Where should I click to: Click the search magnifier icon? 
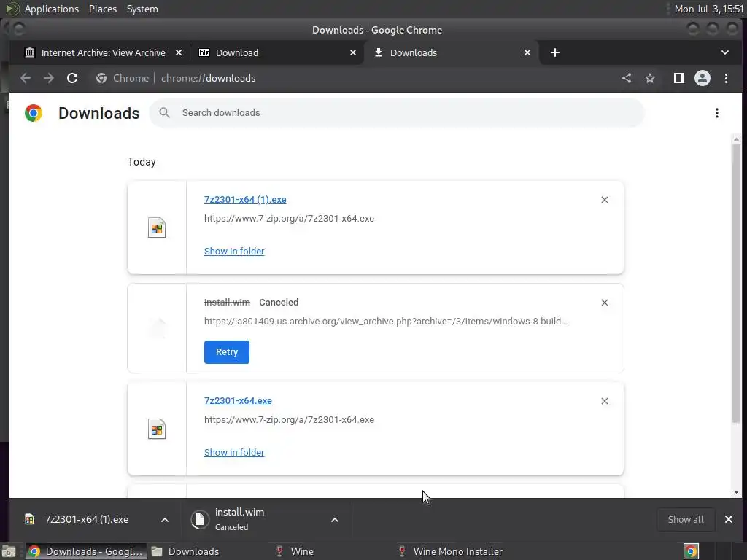(164, 113)
